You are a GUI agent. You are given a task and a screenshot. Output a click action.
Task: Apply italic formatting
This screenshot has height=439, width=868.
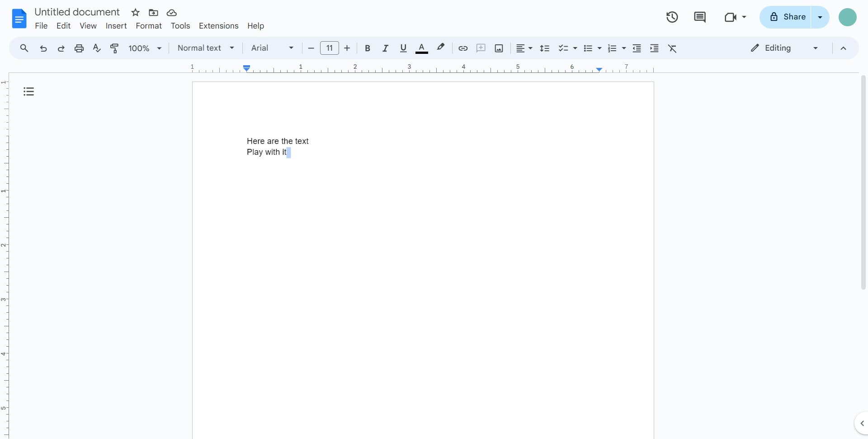point(385,48)
